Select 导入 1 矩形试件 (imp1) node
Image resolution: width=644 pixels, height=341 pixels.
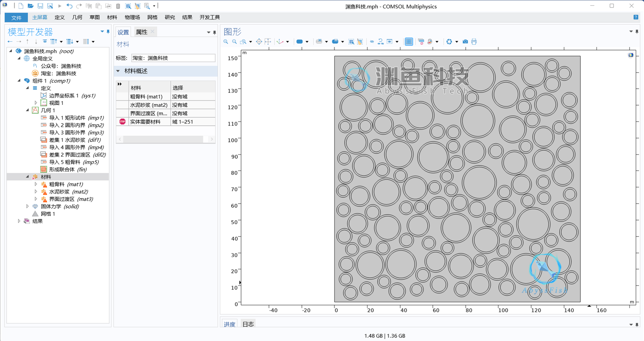[76, 118]
